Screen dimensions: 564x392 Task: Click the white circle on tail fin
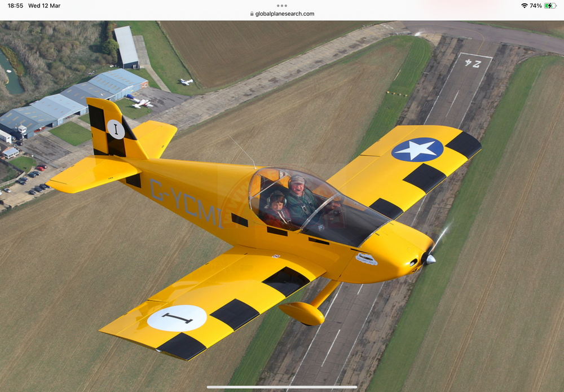point(116,129)
